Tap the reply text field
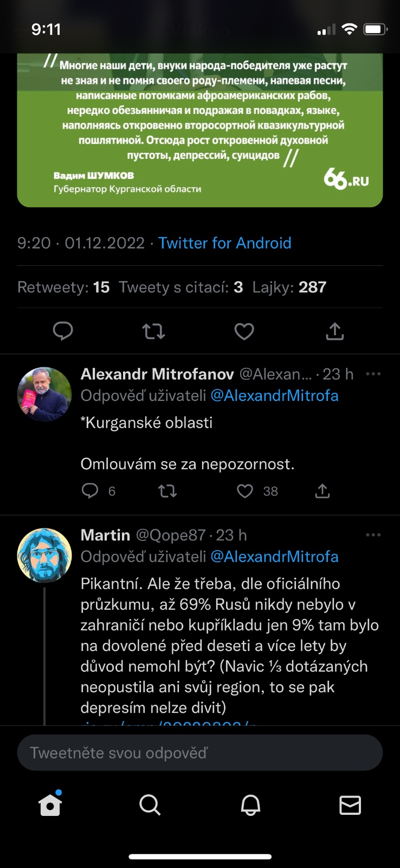Image resolution: width=400 pixels, height=868 pixels. coord(200,752)
